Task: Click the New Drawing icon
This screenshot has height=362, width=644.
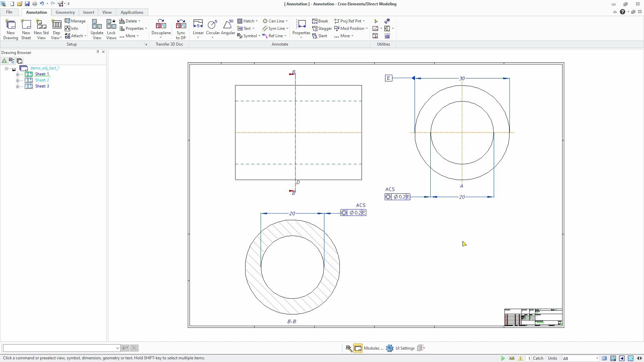Action: [11, 29]
